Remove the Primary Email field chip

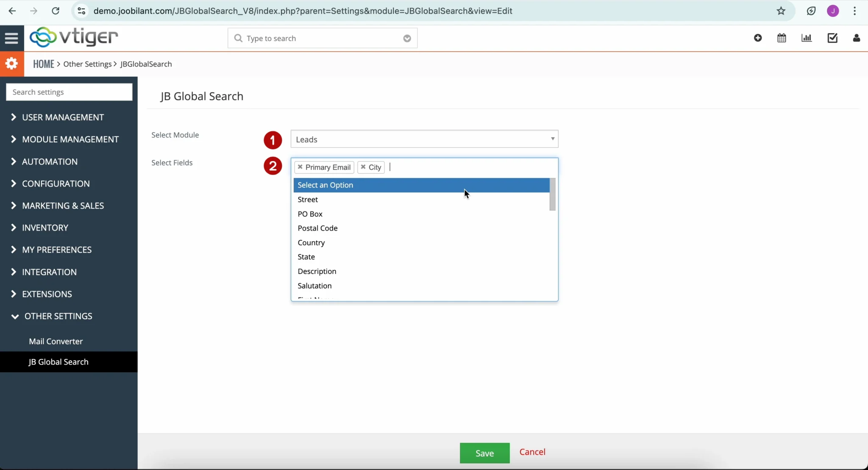click(300, 167)
